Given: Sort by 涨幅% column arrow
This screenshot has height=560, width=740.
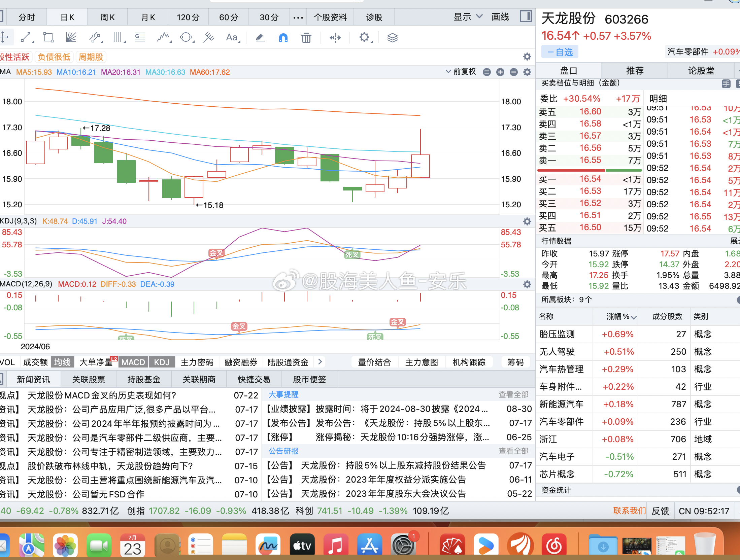Looking at the screenshot, I should 634,317.
